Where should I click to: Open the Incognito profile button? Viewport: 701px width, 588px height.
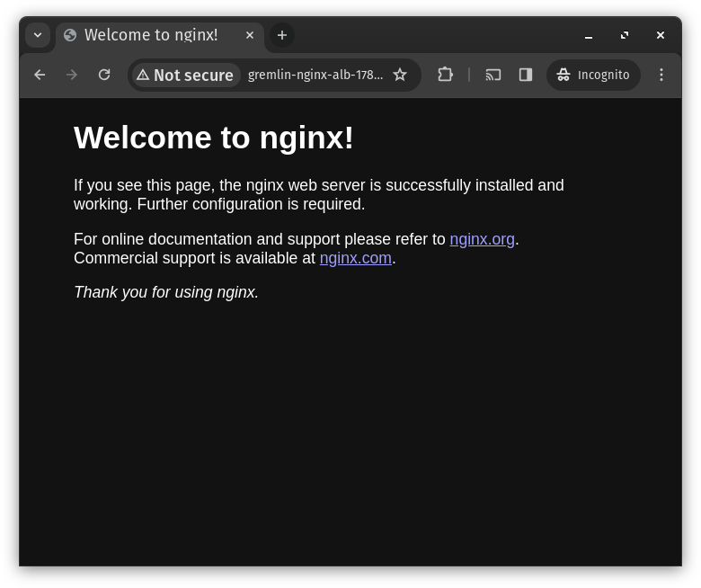(x=593, y=75)
